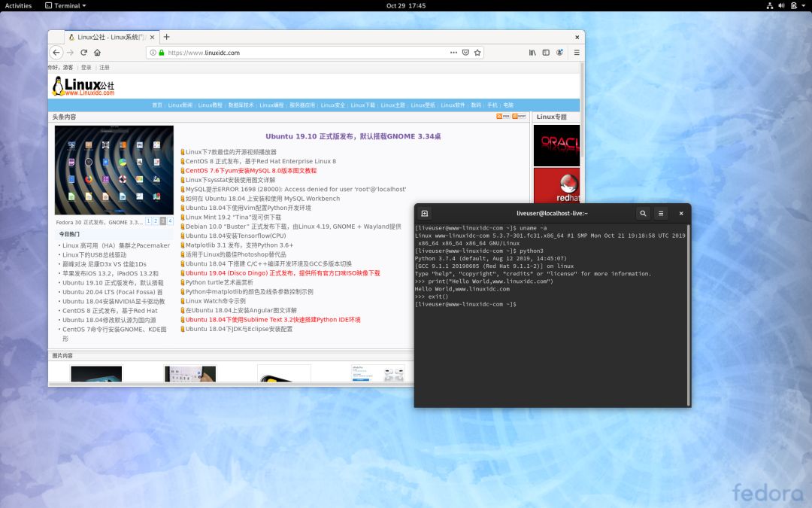This screenshot has height=508, width=812.
Task: Open the Linux壁纸 navigation item
Action: pos(423,105)
